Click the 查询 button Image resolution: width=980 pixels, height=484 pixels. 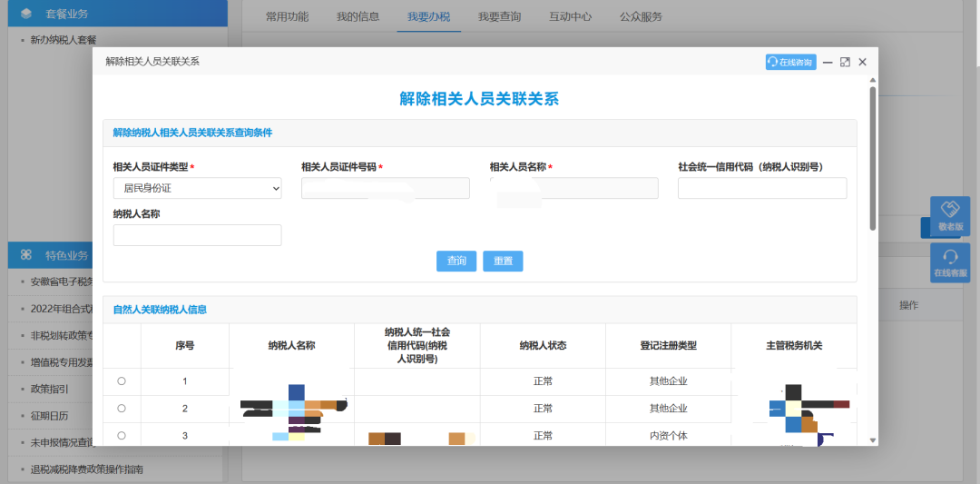pyautogui.click(x=456, y=261)
